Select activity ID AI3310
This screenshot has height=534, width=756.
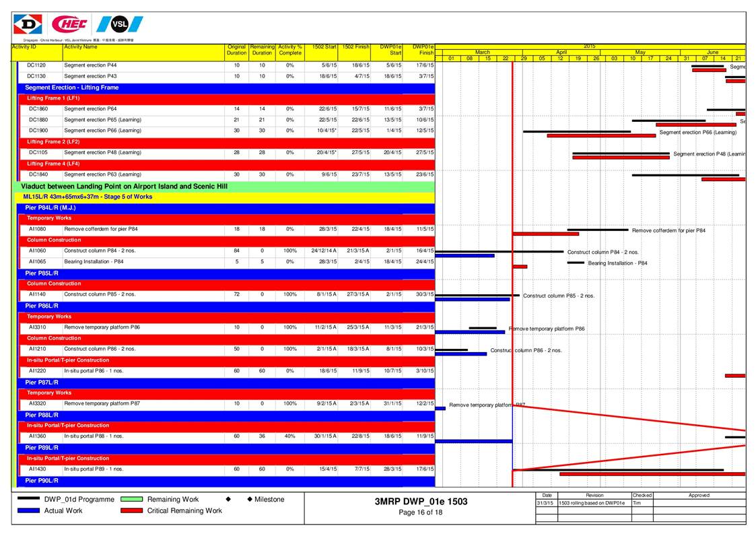[x=37, y=327]
